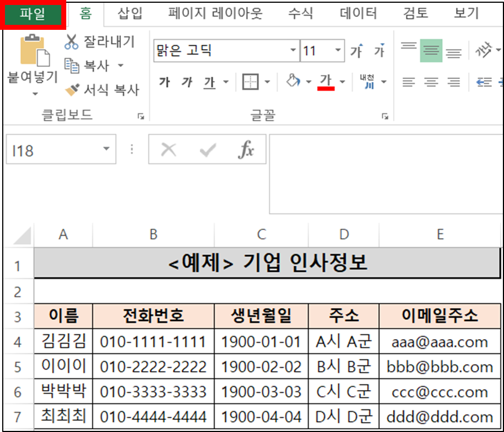The width and height of the screenshot is (504, 432).
Task: Toggle underline 가 formatting
Action: pyautogui.click(x=210, y=82)
